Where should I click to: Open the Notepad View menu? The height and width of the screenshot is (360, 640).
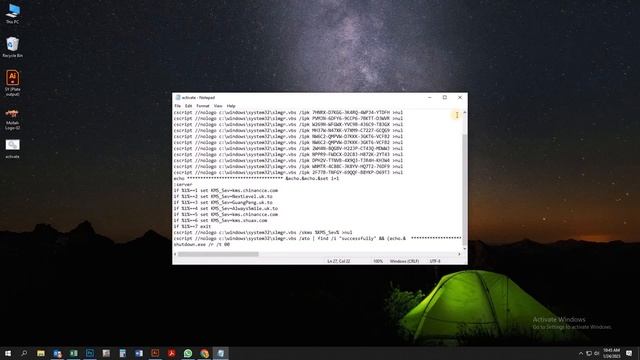click(218, 106)
